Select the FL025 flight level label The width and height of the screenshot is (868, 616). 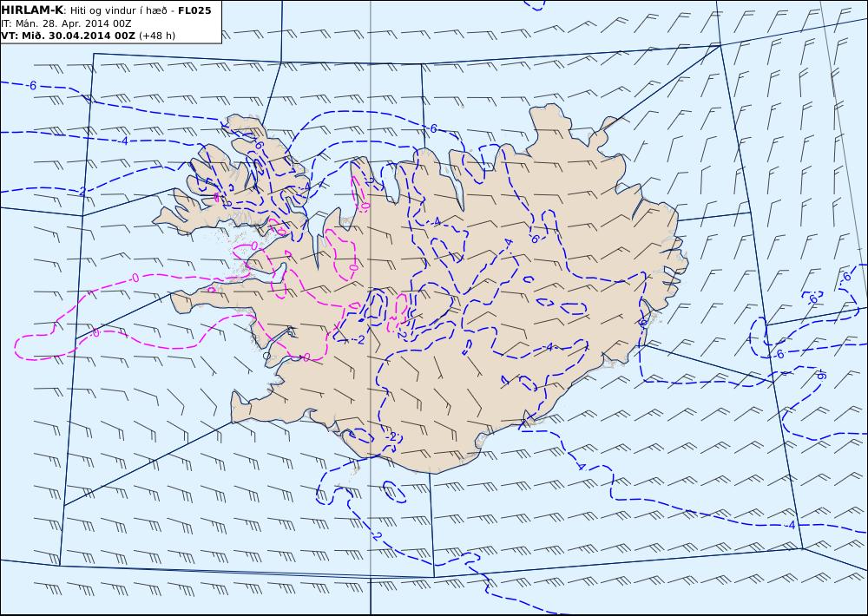194,10
